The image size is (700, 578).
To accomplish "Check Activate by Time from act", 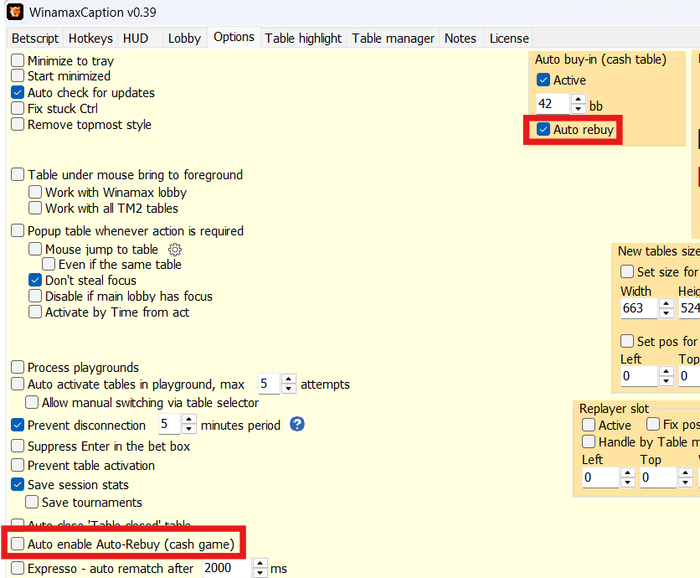I will tap(35, 312).
